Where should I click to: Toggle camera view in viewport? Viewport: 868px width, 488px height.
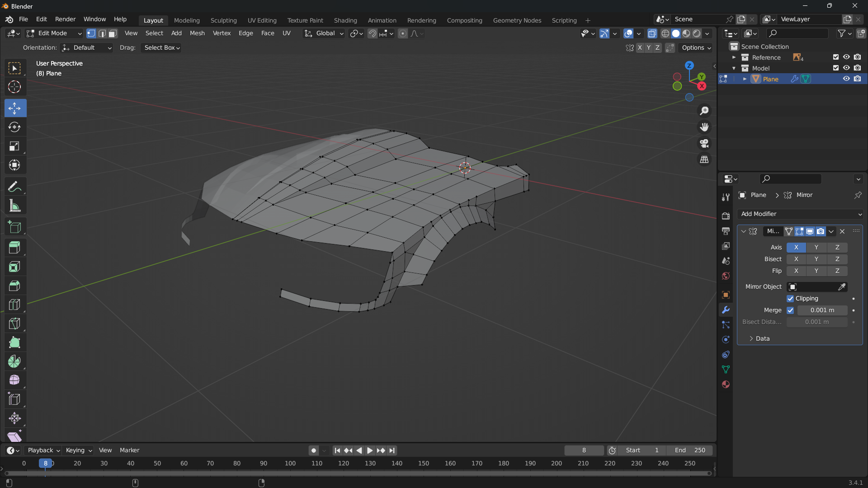click(x=704, y=144)
